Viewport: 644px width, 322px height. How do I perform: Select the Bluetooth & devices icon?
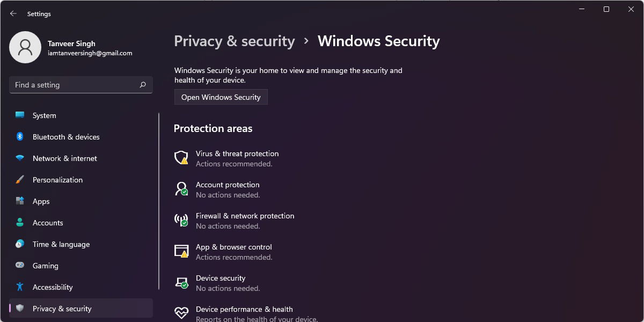pos(20,137)
